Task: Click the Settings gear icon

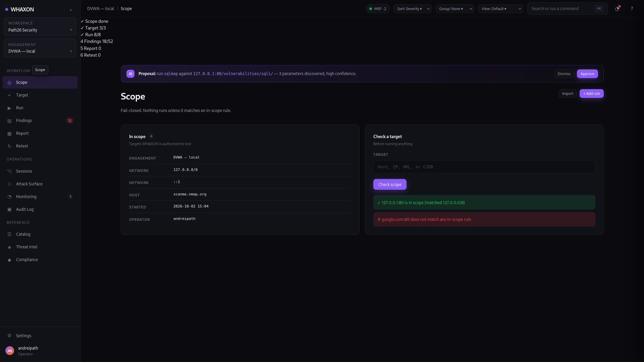Action: point(9,336)
